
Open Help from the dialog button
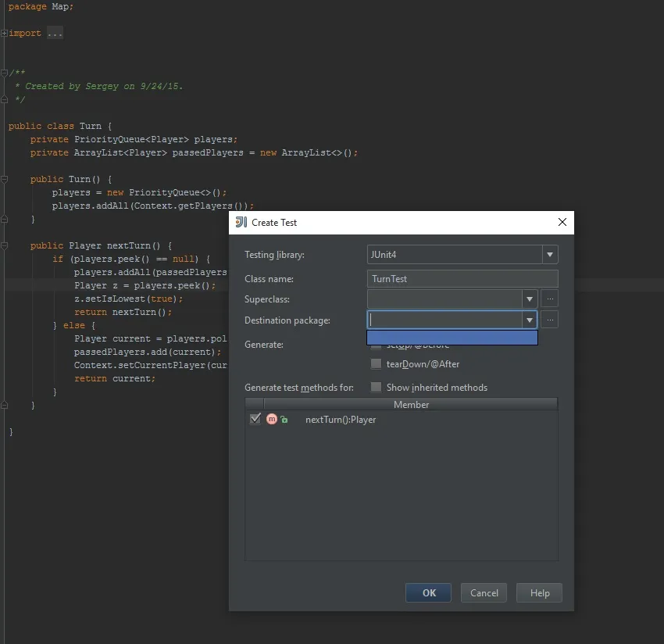click(x=539, y=593)
